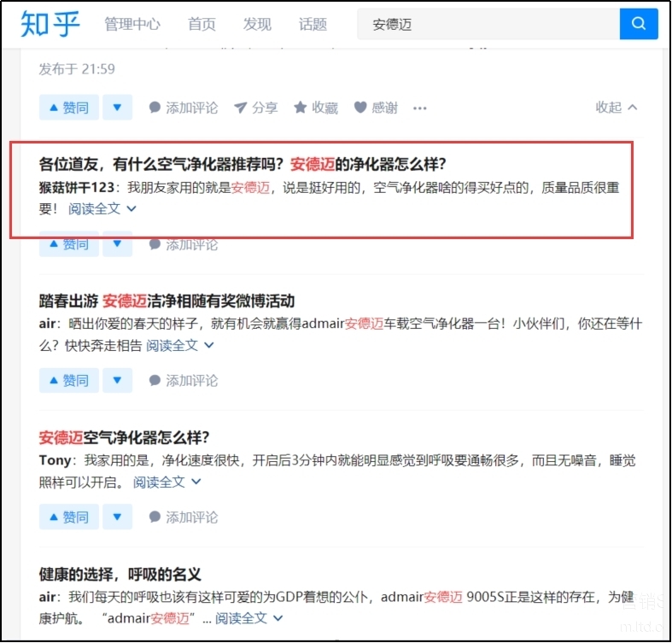Add comment on the top answer
672x643 pixels.
click(x=183, y=108)
